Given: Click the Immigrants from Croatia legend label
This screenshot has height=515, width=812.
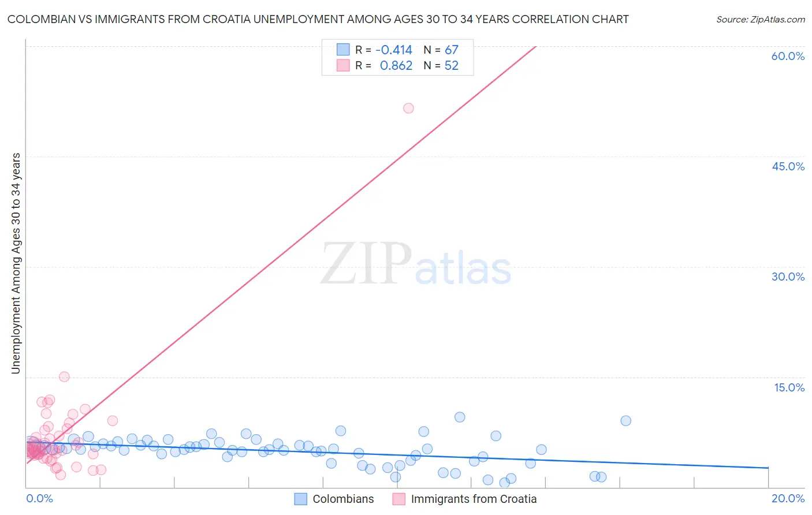Looking at the screenshot, I should coord(474,499).
